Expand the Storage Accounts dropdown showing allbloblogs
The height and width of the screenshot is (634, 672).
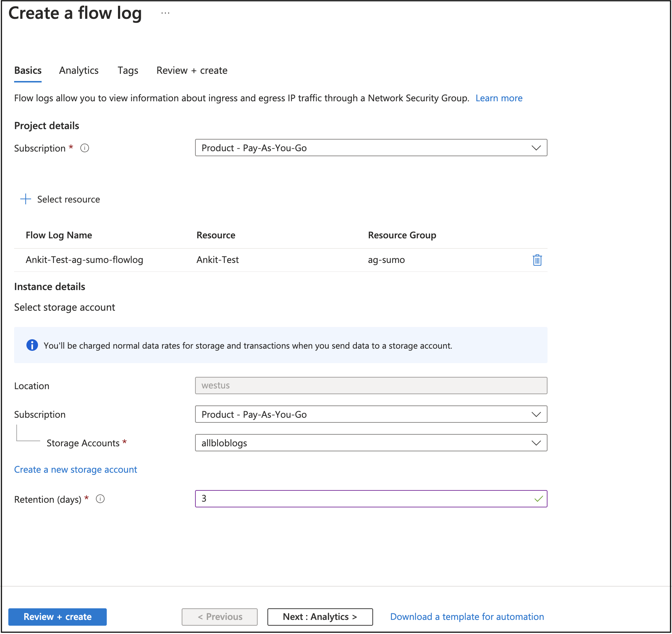click(371, 443)
